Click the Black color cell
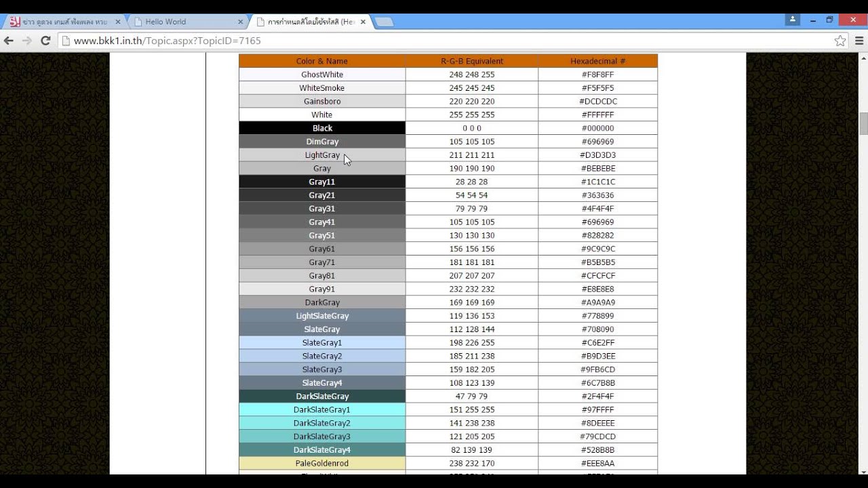868x488 pixels. pyautogui.click(x=322, y=128)
